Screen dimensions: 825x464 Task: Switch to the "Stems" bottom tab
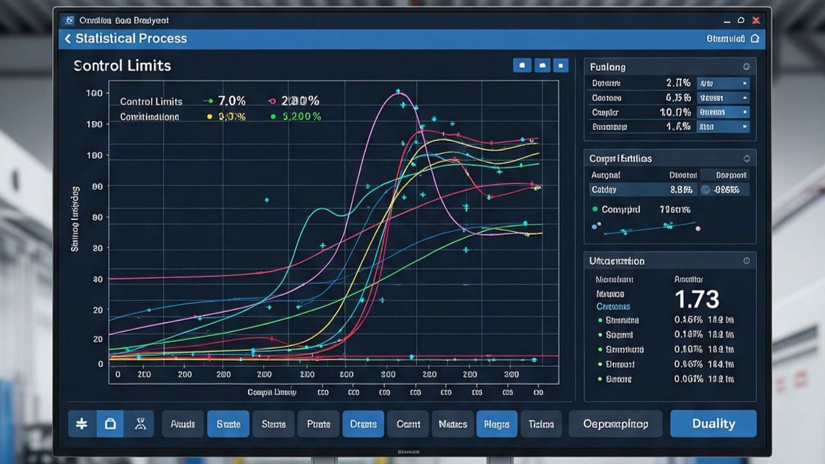(x=274, y=423)
